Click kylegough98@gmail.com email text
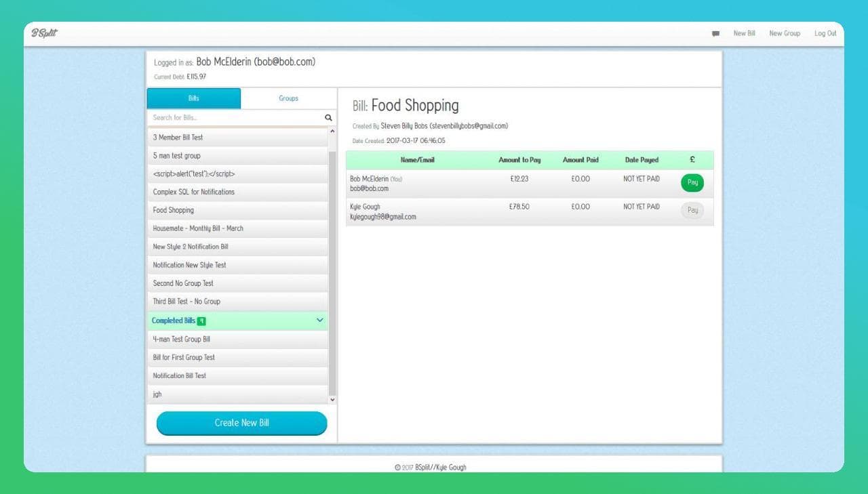The height and width of the screenshot is (494, 868). [x=383, y=217]
